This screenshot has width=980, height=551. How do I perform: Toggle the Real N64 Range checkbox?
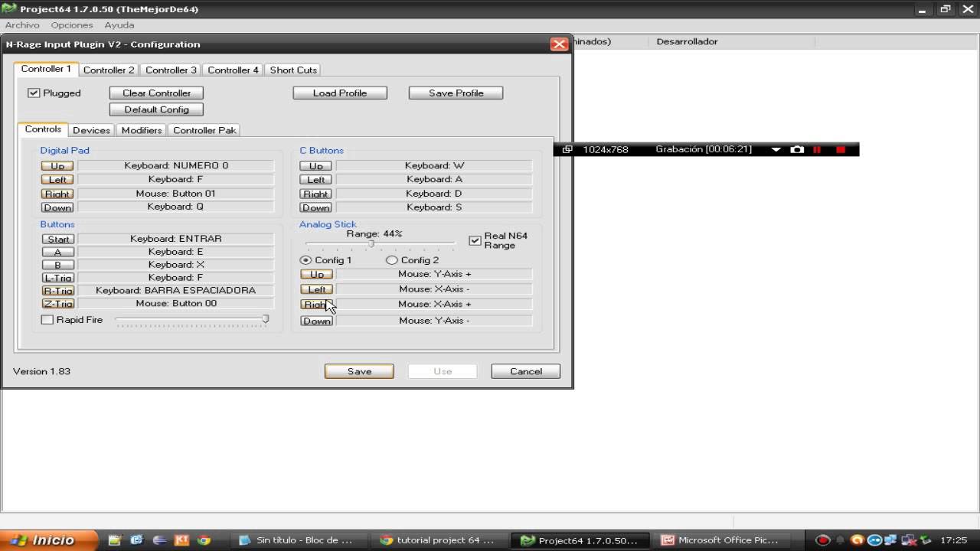[x=475, y=240]
